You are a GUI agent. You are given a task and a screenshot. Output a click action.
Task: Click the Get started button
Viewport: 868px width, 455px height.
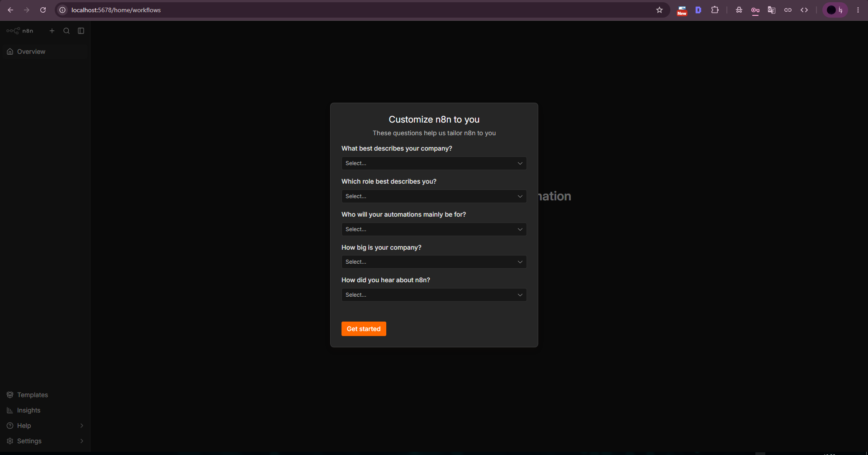click(364, 329)
